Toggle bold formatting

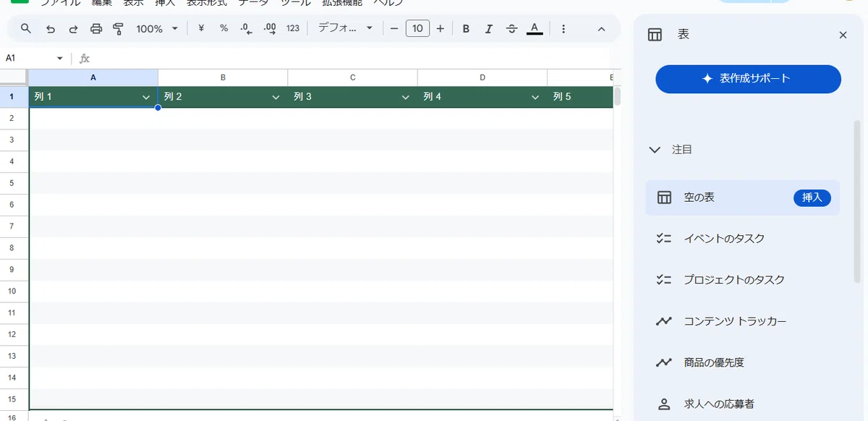466,29
